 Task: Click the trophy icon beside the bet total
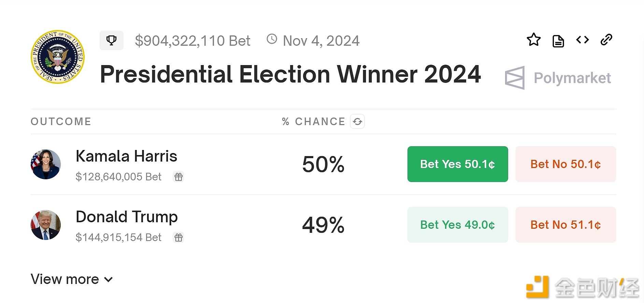tap(111, 40)
